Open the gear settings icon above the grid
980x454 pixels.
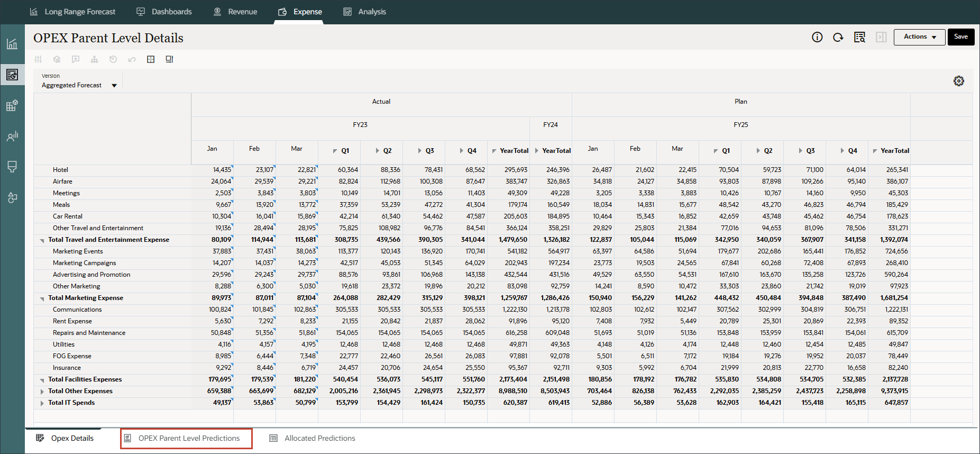point(959,81)
